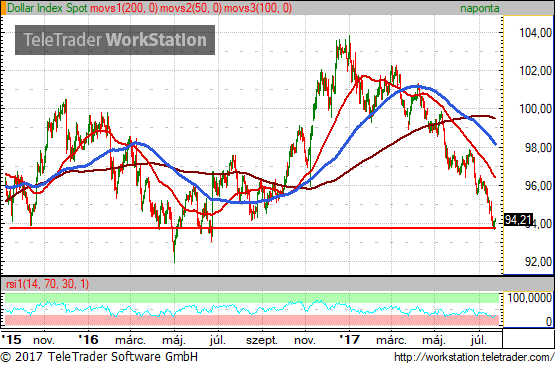Click the © 2017 TeleTrader Software GmbH text
This screenshot has width=555, height=366.
coord(99,356)
